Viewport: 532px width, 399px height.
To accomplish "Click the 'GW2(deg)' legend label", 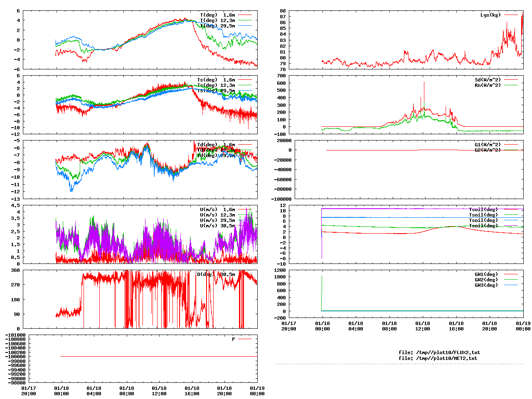I will (486, 280).
